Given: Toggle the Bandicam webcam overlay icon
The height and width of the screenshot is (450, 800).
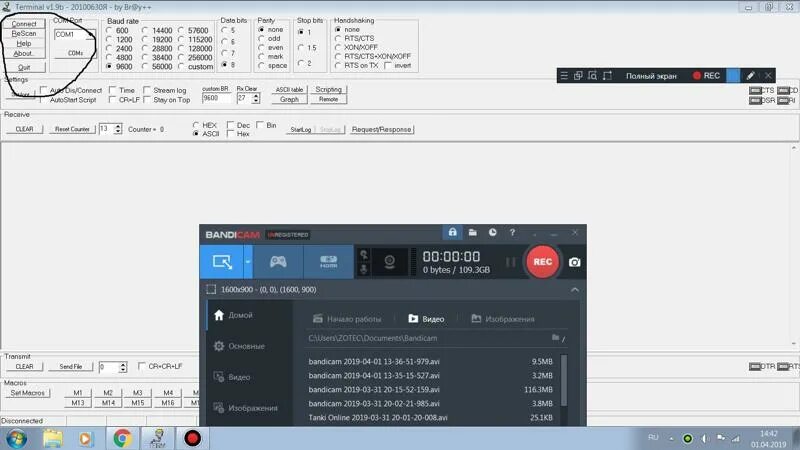Looking at the screenshot, I should pos(389,262).
